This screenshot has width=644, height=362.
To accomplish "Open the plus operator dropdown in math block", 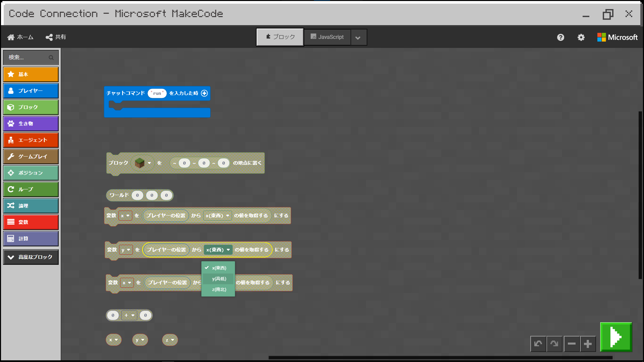I will pyautogui.click(x=129, y=315).
